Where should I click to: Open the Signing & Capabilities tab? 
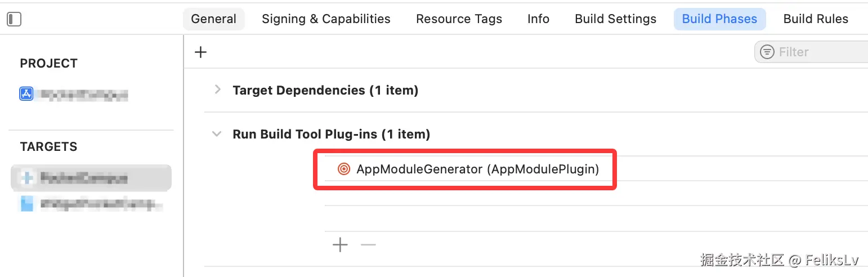(x=326, y=19)
